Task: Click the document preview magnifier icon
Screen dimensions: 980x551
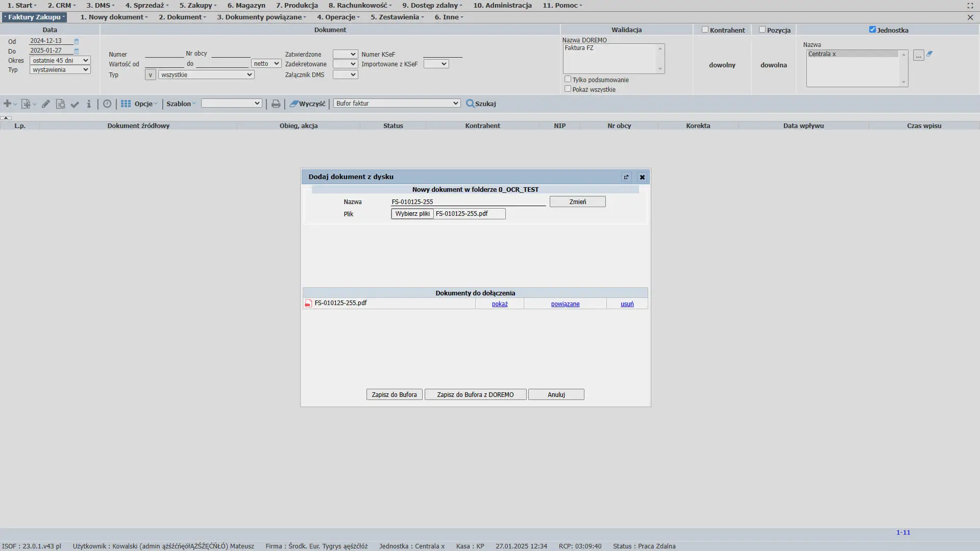Action: click(x=60, y=104)
